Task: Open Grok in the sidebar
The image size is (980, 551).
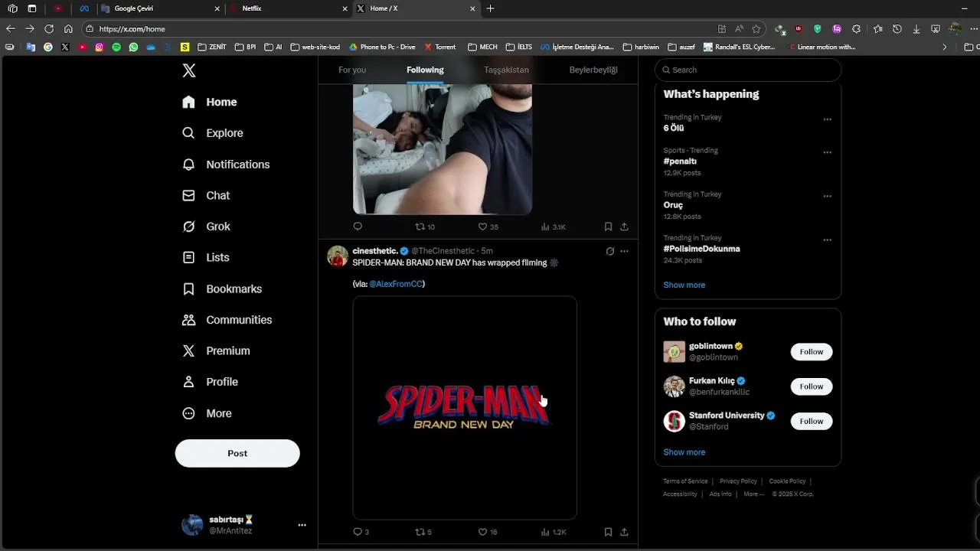Action: [206, 227]
